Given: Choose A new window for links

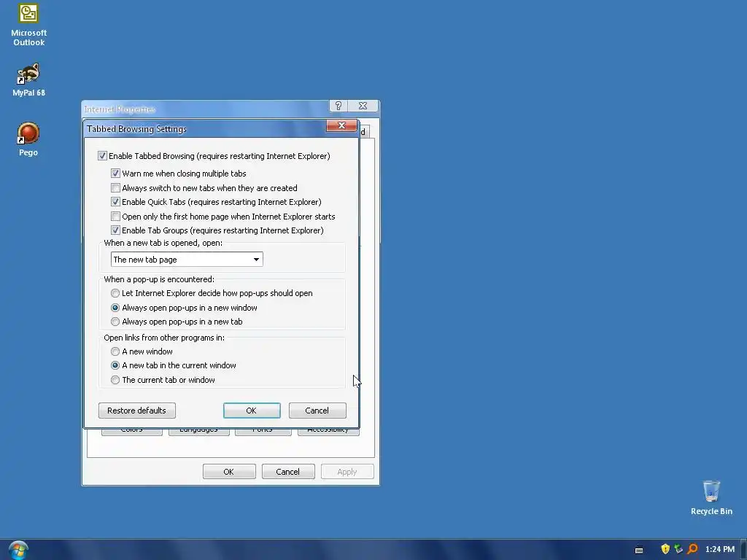Looking at the screenshot, I should 115,351.
